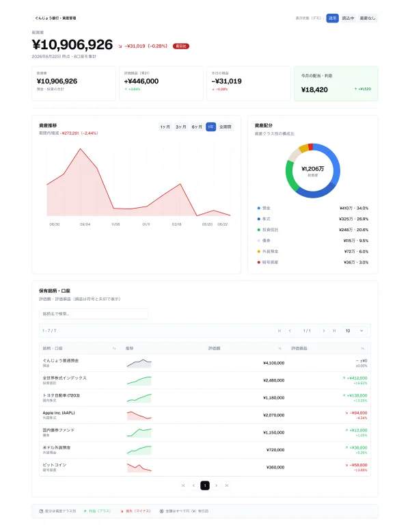This screenshot has width=410, height=532.
Task: Switch display state to 読込中
Action: pos(348,18)
